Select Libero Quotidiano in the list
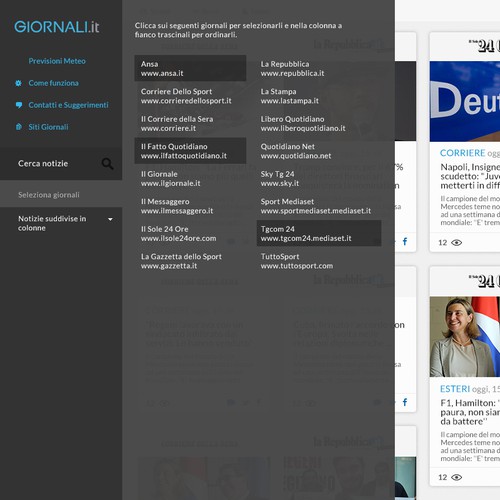 (x=319, y=123)
